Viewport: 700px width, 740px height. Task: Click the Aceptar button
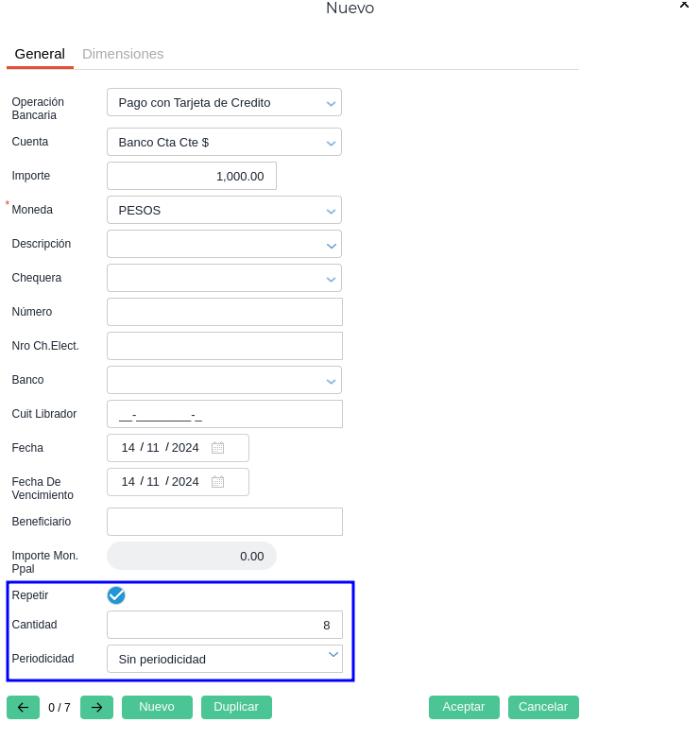464,707
